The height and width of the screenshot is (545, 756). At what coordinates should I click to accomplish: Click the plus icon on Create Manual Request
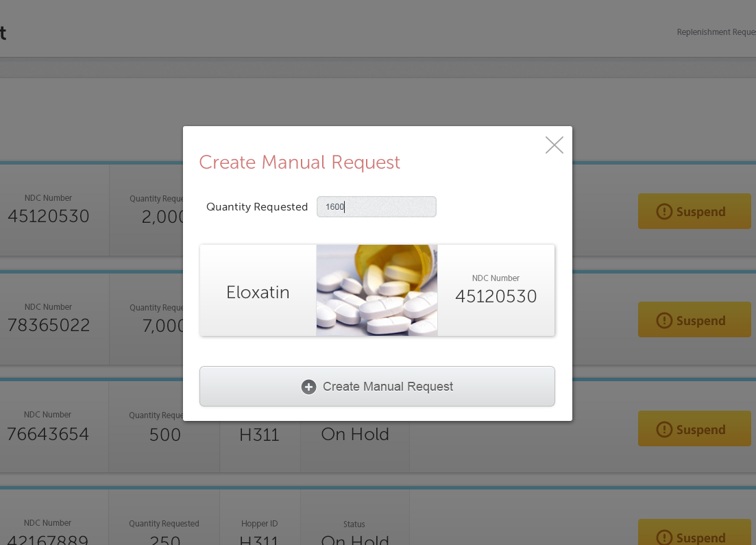[x=308, y=387]
